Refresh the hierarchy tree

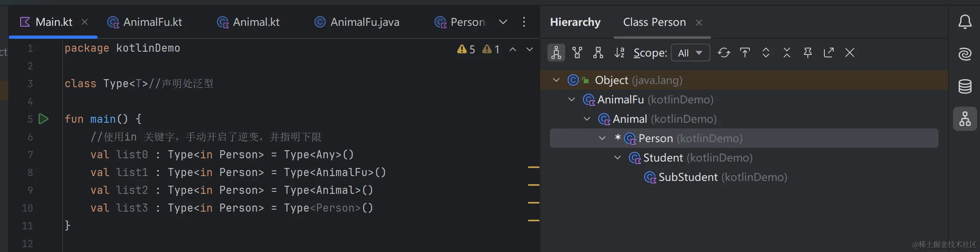[x=724, y=52]
